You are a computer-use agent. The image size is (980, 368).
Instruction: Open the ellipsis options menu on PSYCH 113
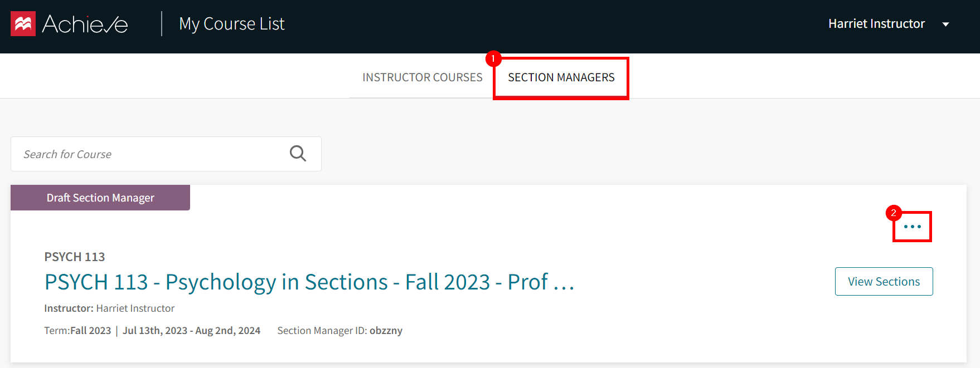tap(912, 226)
